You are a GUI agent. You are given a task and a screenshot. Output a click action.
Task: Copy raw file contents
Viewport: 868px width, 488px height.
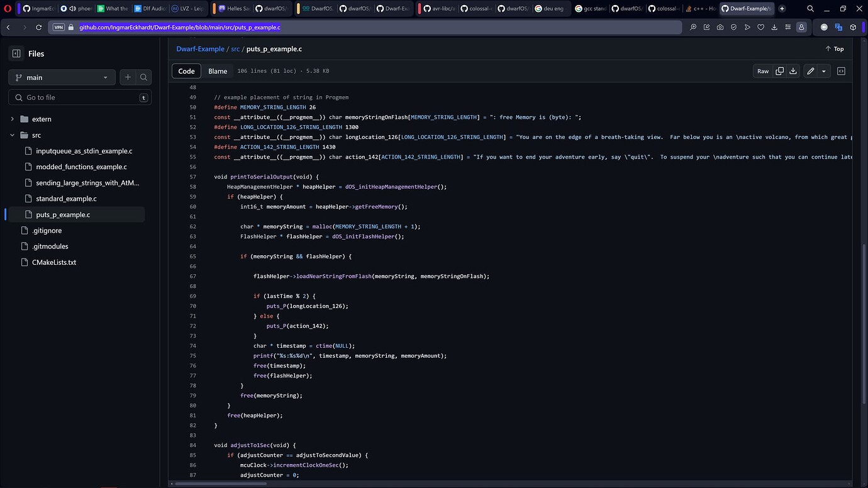coord(779,71)
